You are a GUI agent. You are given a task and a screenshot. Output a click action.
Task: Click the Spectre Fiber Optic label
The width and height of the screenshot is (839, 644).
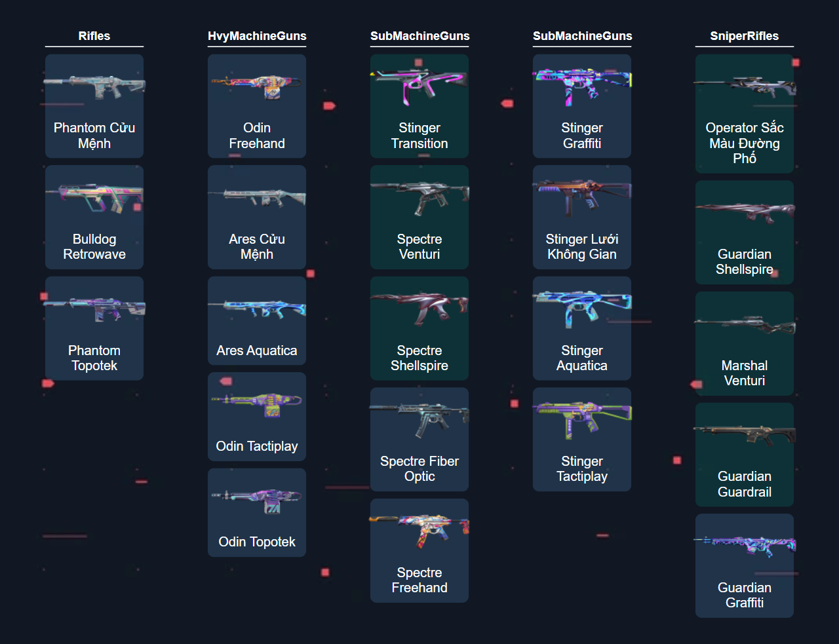[x=419, y=469]
